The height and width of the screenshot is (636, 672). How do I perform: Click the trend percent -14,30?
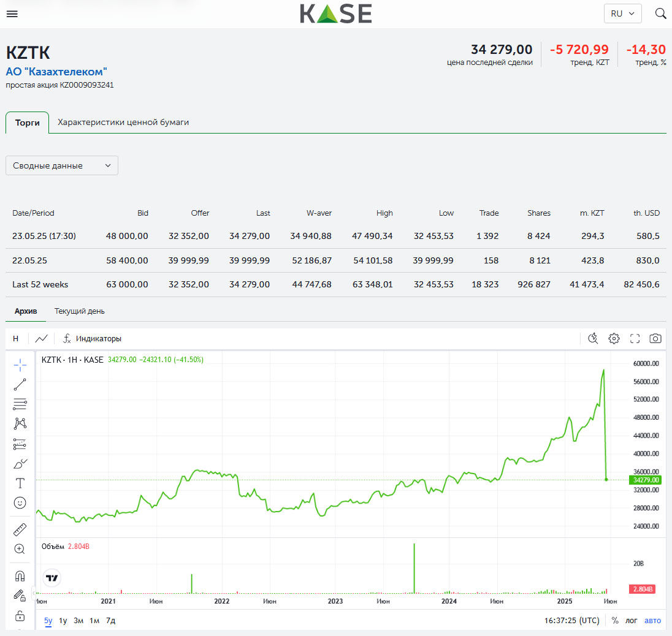[x=646, y=50]
